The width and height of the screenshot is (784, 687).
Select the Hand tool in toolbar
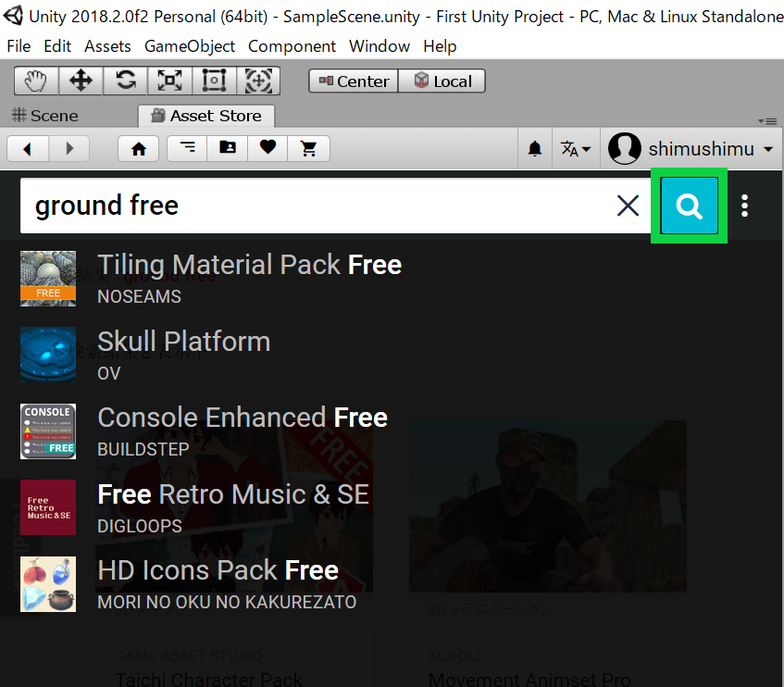point(36,81)
